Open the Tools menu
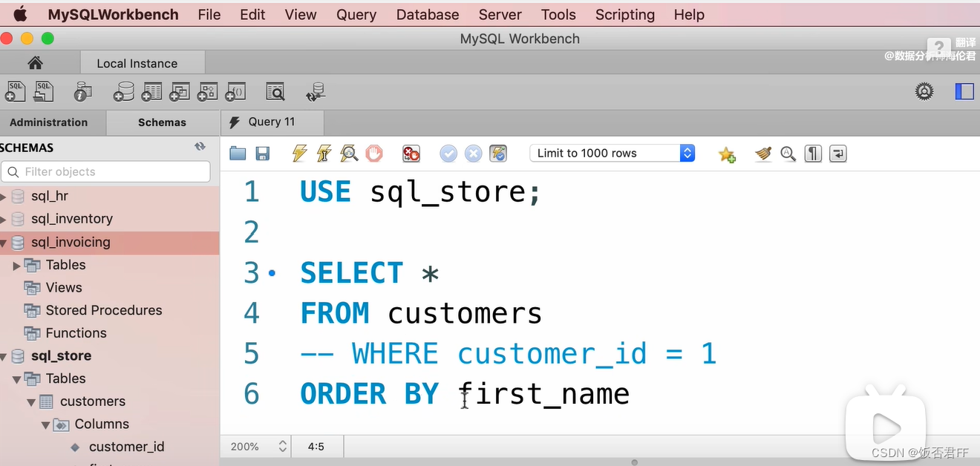The width and height of the screenshot is (980, 466). (558, 15)
